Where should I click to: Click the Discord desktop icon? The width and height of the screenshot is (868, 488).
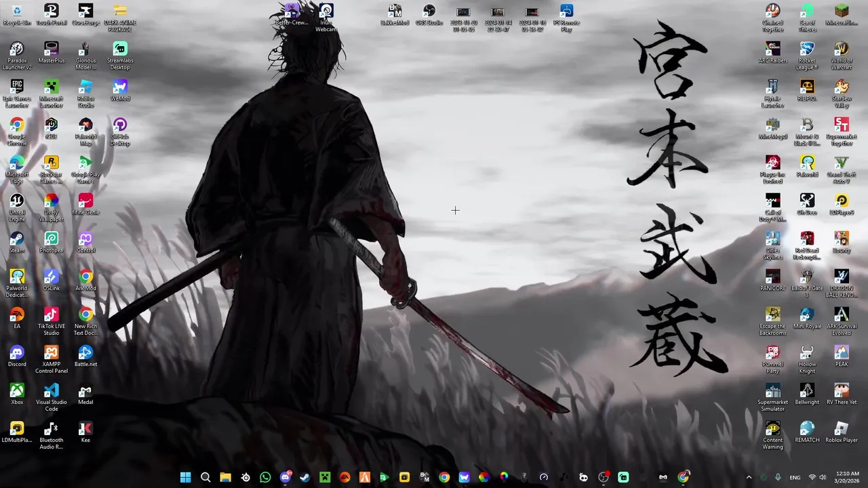17,357
